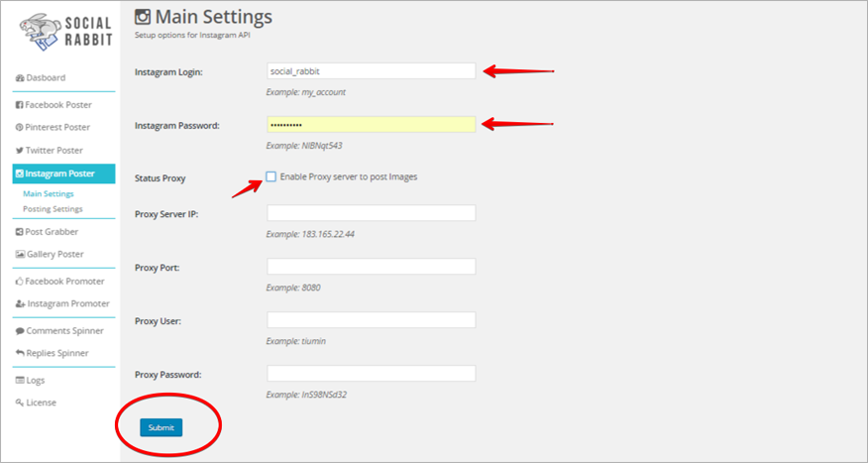Screen dimensions: 868x463
Task: Select Instagram Poster menu item
Action: pyautogui.click(x=63, y=174)
